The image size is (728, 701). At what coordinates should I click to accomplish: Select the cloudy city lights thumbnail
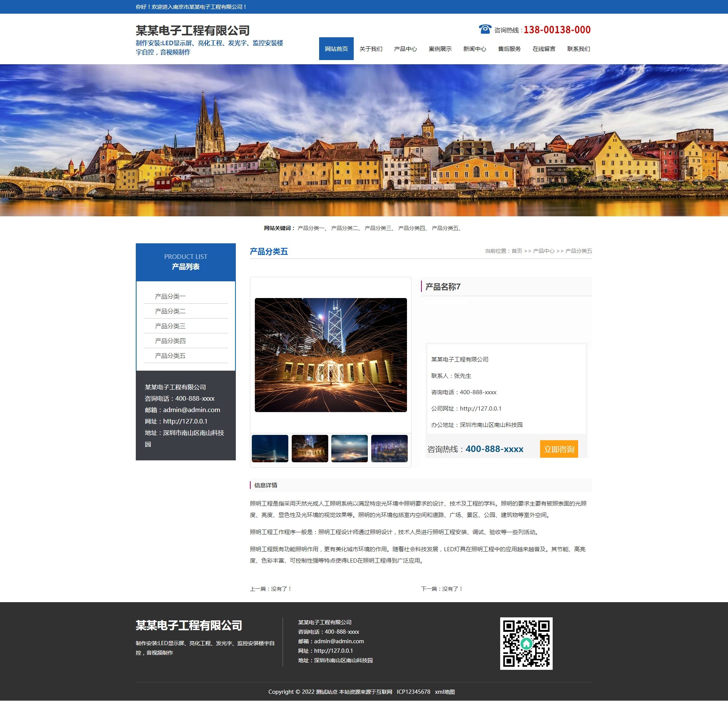[349, 449]
